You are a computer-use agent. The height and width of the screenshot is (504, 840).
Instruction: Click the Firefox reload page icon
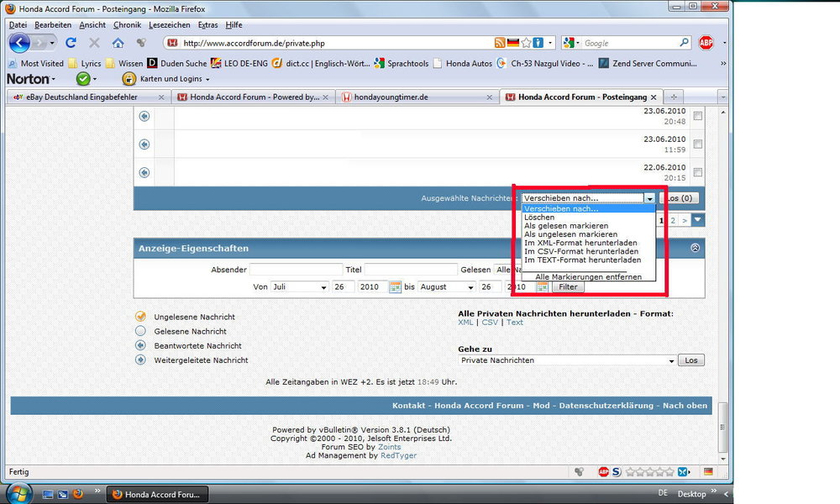point(71,43)
